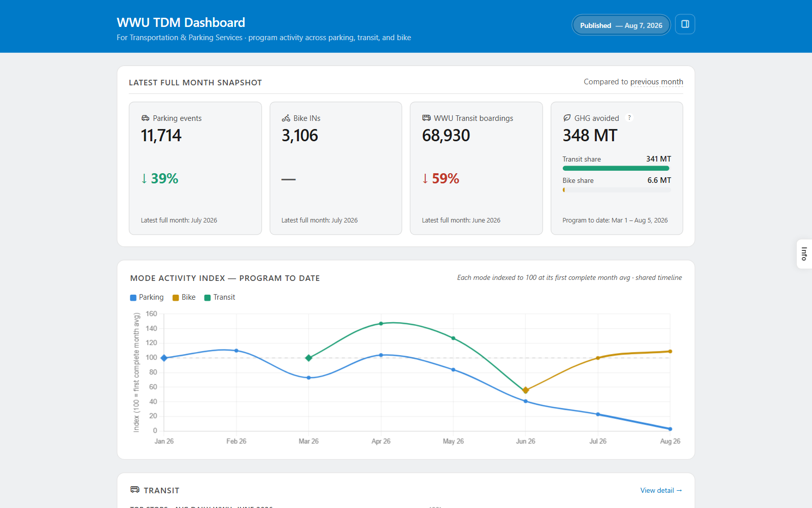Click the red 59% decrease indicator
The width and height of the screenshot is (812, 508).
441,179
